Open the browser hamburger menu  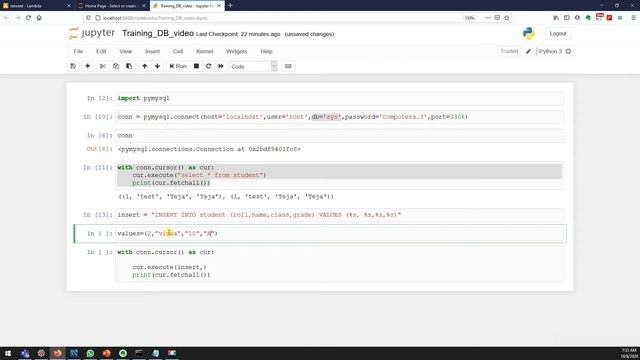tap(633, 18)
